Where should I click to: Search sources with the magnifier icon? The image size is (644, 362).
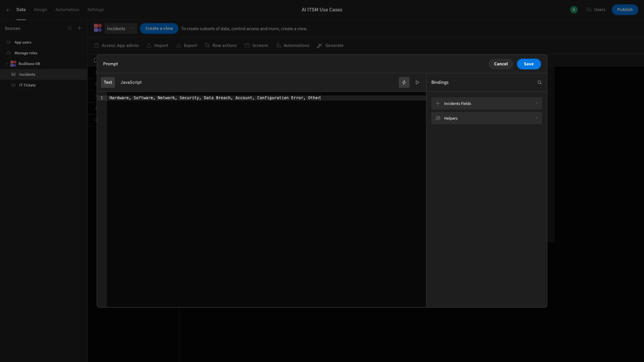coord(69,28)
